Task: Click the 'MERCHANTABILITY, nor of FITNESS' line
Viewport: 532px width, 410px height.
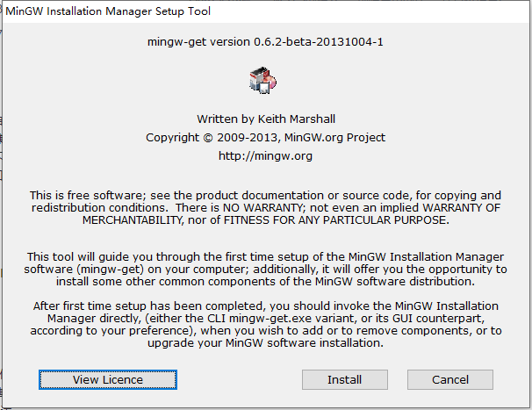Action: tap(266, 220)
